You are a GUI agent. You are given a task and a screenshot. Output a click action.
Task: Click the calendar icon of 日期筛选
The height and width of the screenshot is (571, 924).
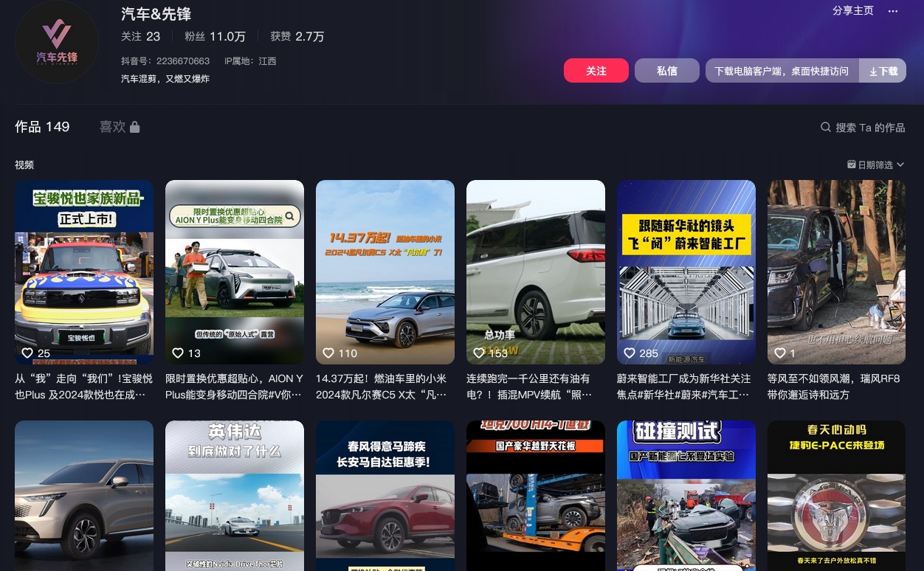[852, 165]
